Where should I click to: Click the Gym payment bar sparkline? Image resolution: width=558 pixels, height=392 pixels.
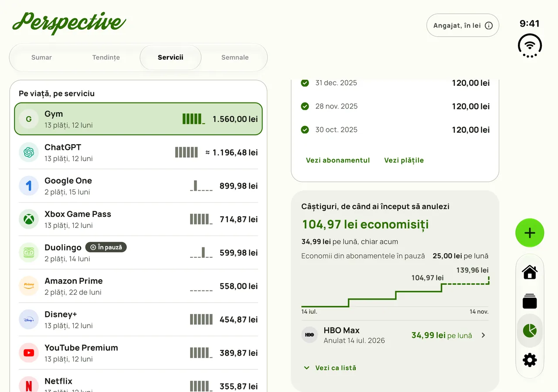pyautogui.click(x=194, y=119)
